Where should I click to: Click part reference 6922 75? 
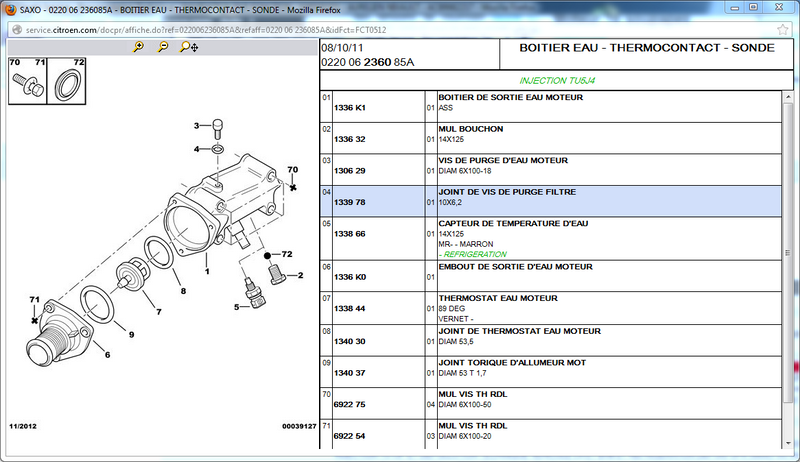(349, 404)
